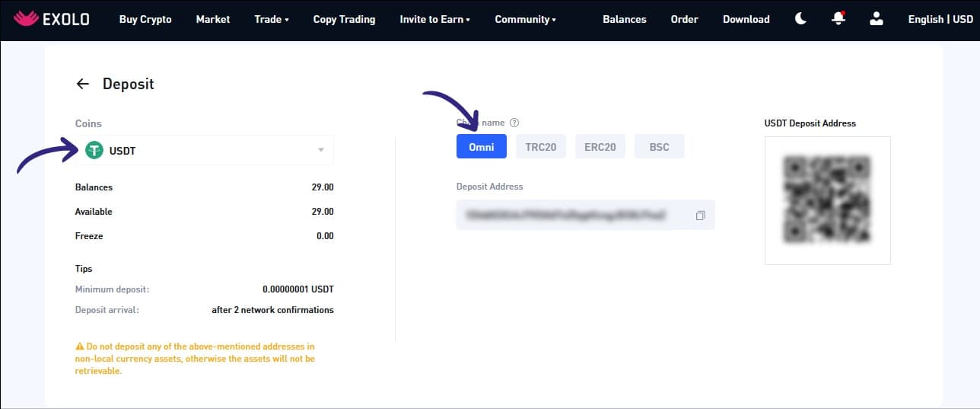
Task: Open the English | USD language selector
Action: (x=940, y=19)
